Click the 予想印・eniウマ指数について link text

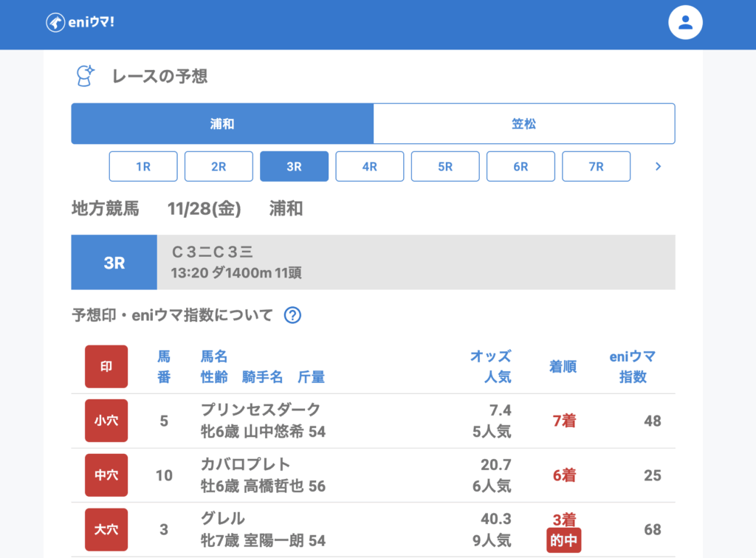pyautogui.click(x=172, y=315)
